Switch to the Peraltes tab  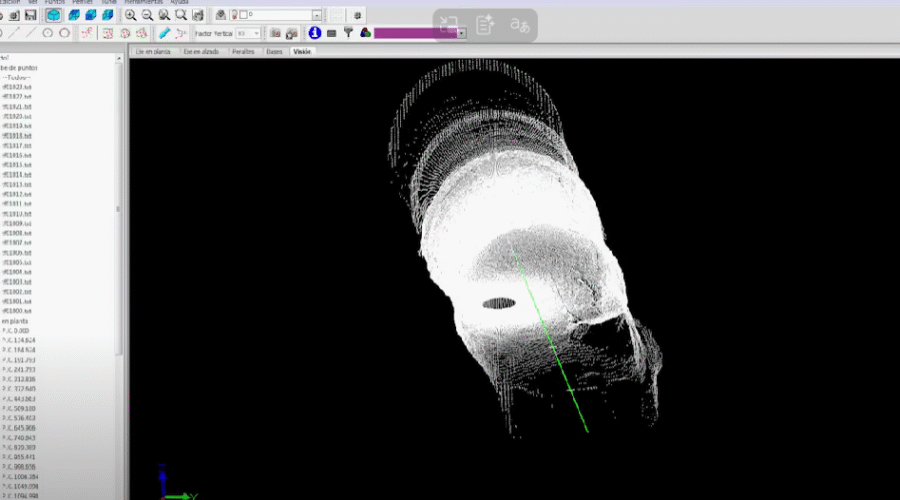pos(243,51)
